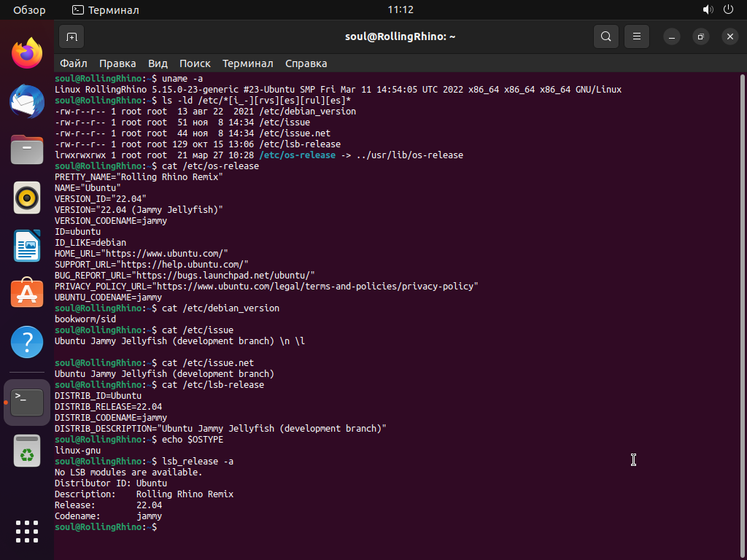Open the Files manager from the dock
The width and height of the screenshot is (747, 560).
[x=27, y=149]
